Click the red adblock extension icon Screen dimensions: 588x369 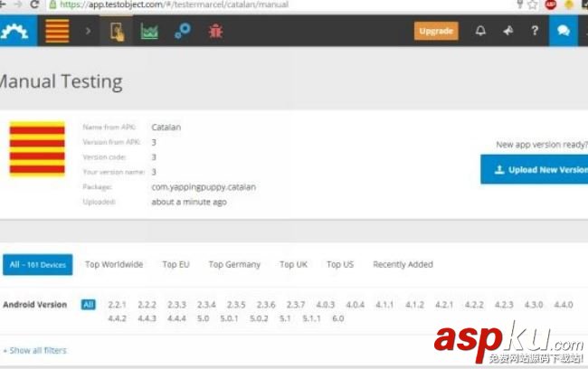tap(551, 5)
